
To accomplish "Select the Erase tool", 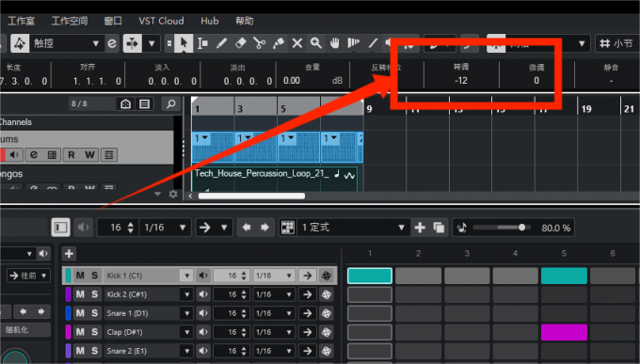I will click(240, 43).
